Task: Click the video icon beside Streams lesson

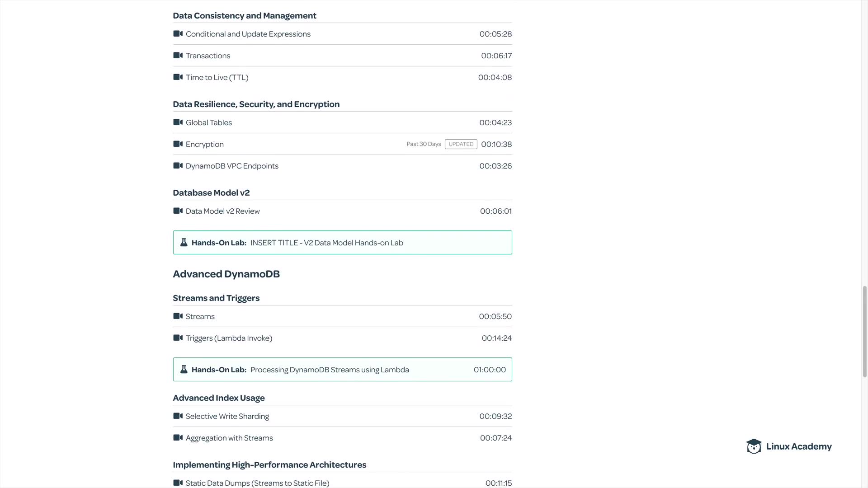Action: [x=178, y=316]
